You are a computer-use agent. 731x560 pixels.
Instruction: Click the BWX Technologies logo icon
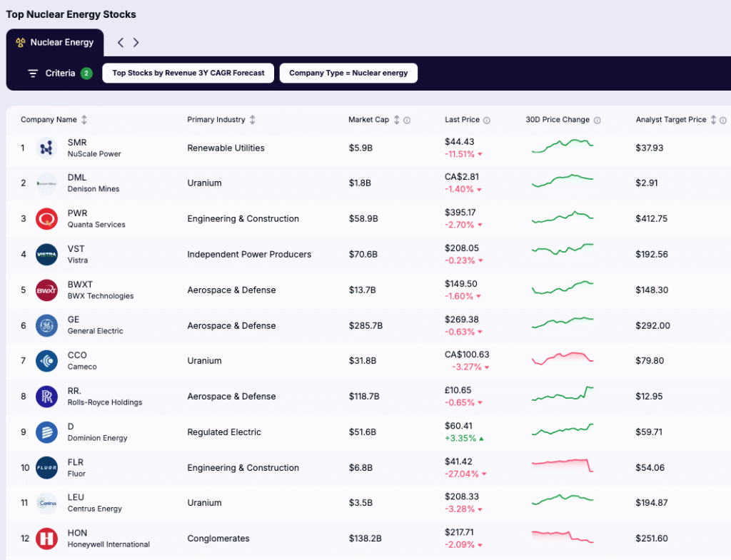click(46, 290)
